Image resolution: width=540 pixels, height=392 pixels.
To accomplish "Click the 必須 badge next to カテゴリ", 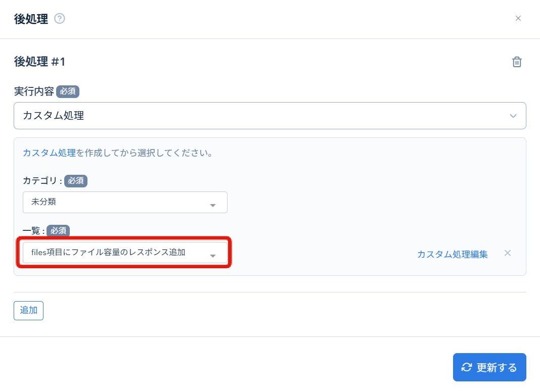I will tap(76, 181).
